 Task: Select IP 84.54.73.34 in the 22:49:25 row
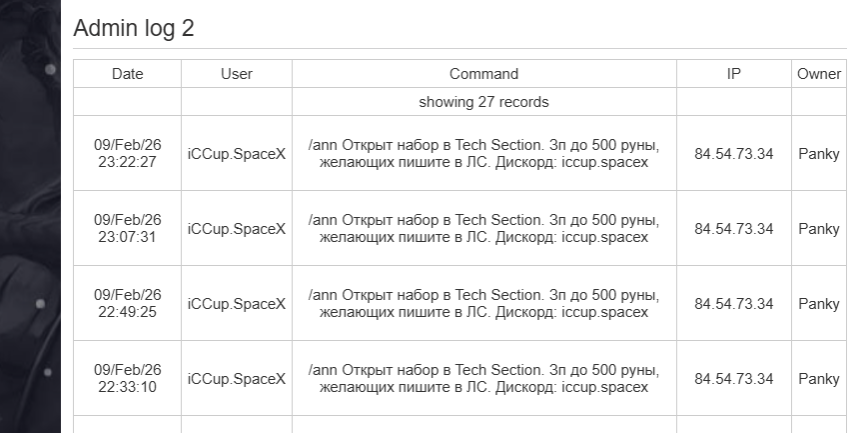pos(733,304)
